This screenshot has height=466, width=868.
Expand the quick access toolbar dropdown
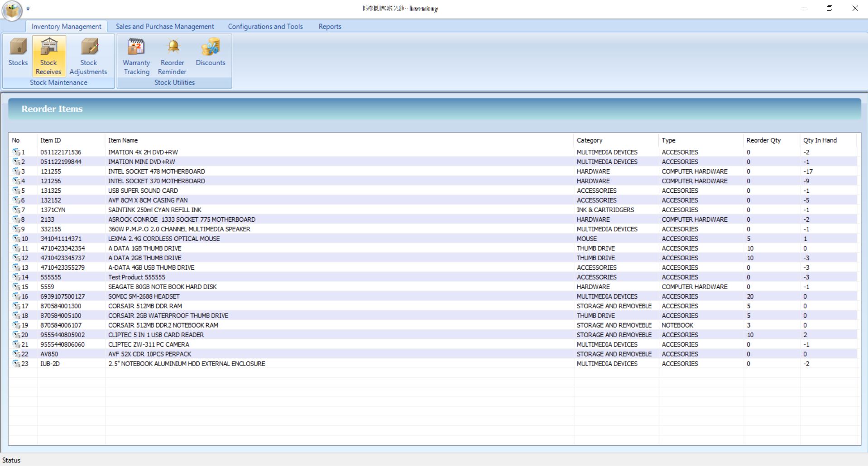[28, 8]
